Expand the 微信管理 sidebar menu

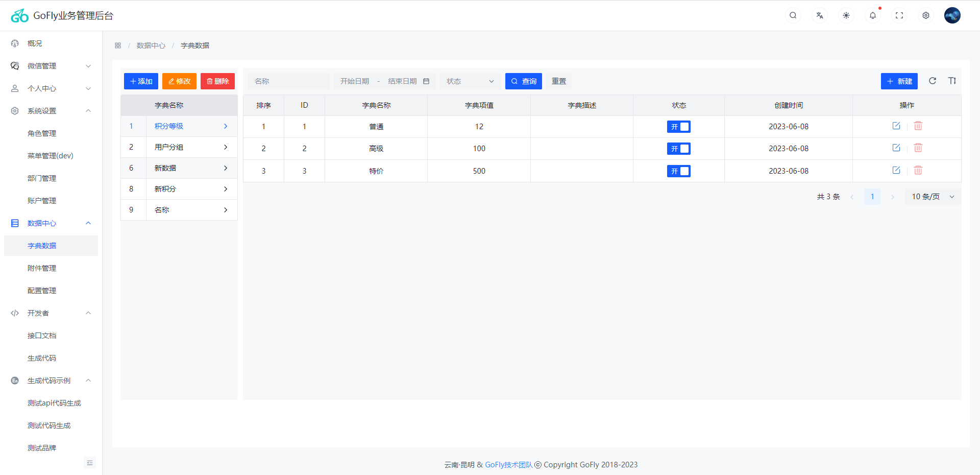pos(51,66)
